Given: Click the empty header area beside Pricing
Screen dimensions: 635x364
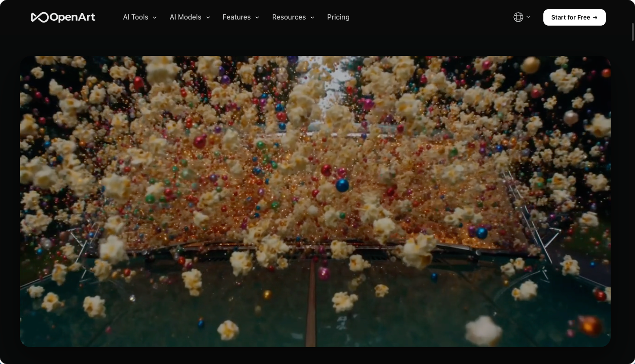Looking at the screenshot, I should point(430,17).
